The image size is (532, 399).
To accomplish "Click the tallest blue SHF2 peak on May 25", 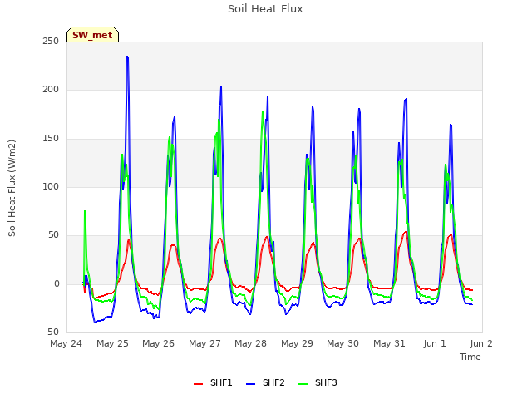I will point(127,57).
